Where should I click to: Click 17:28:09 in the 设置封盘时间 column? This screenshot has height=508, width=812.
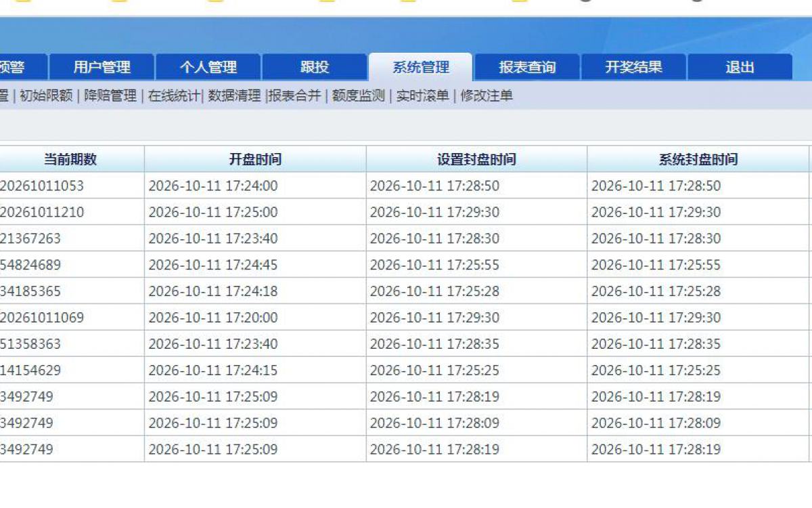click(x=434, y=423)
